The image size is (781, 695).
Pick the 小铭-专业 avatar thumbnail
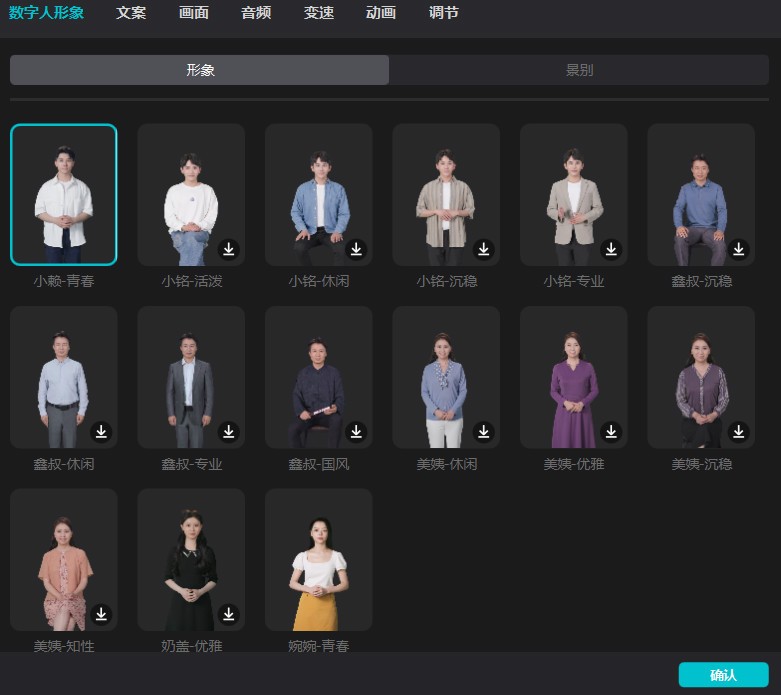coord(574,194)
